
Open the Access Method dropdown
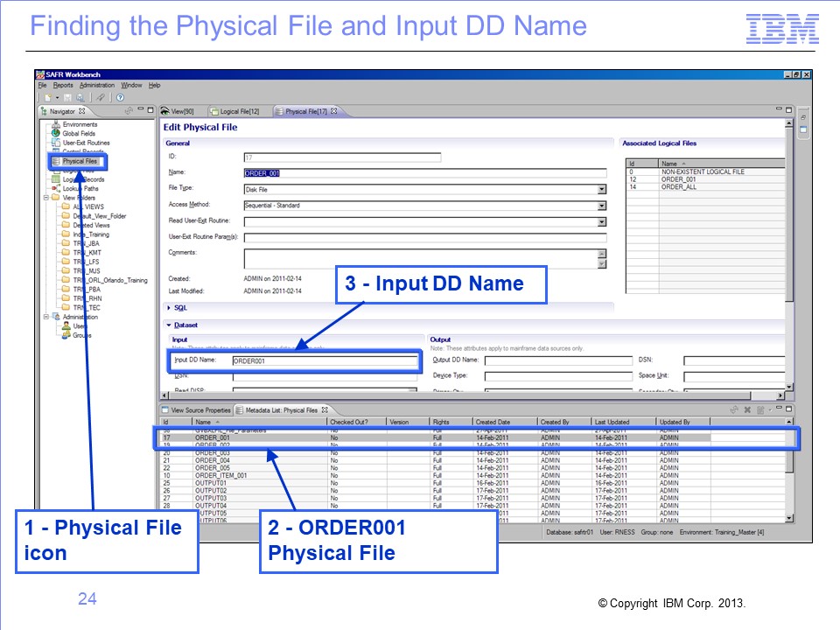(x=602, y=206)
